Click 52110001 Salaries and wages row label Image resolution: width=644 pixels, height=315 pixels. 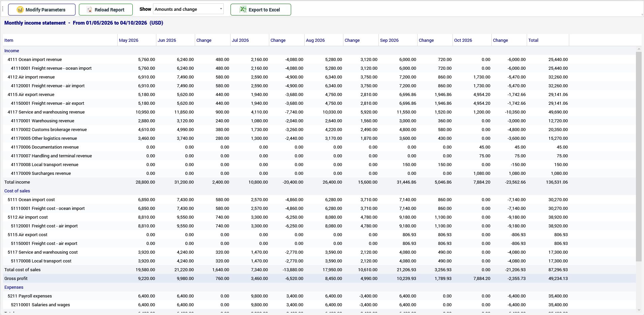point(40,305)
